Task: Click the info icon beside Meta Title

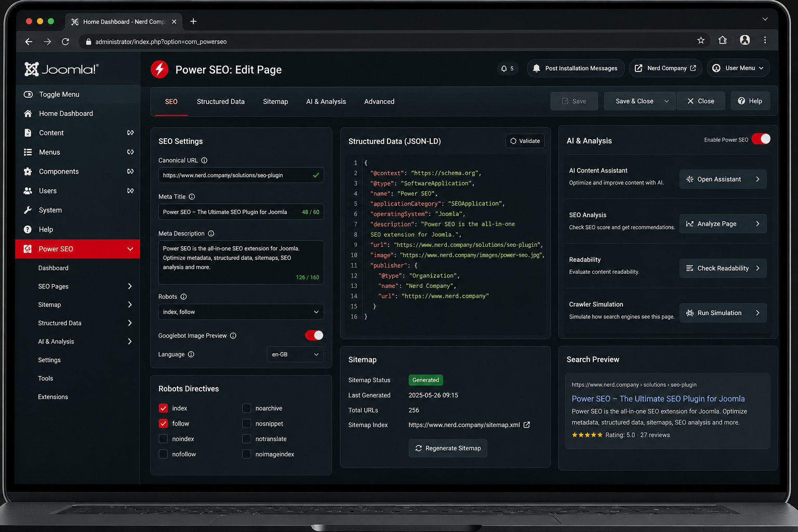Action: pos(192,197)
